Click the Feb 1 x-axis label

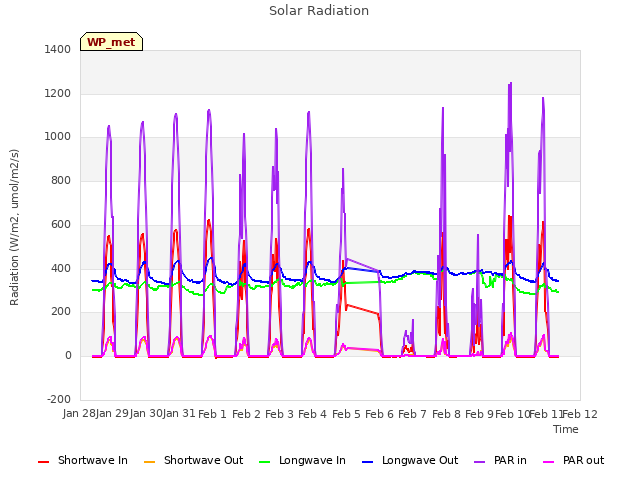pyautogui.click(x=212, y=414)
